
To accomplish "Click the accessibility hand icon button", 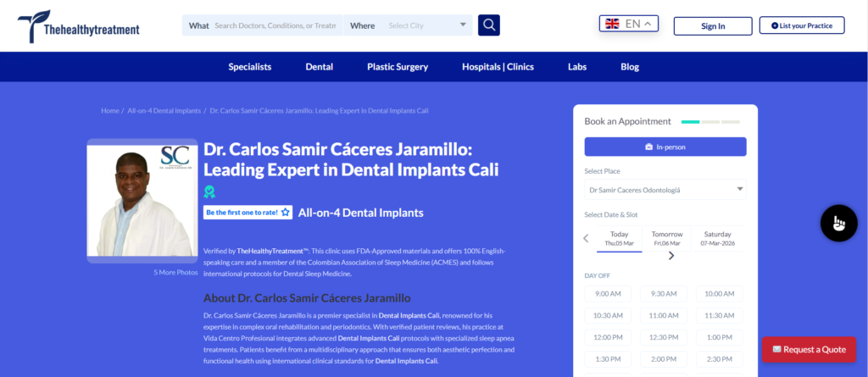I will coord(838,223).
